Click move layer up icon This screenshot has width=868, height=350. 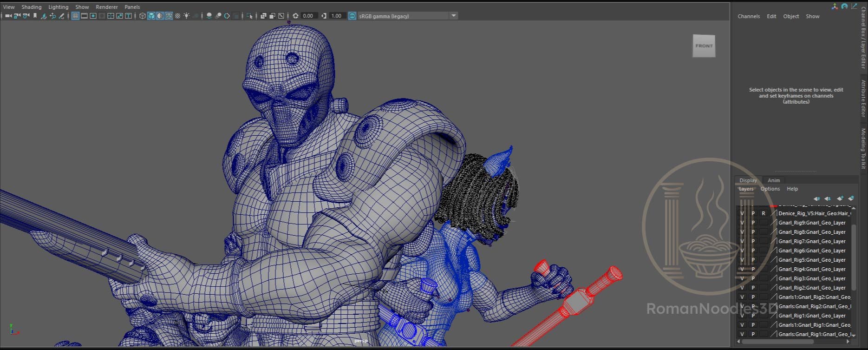click(x=816, y=198)
